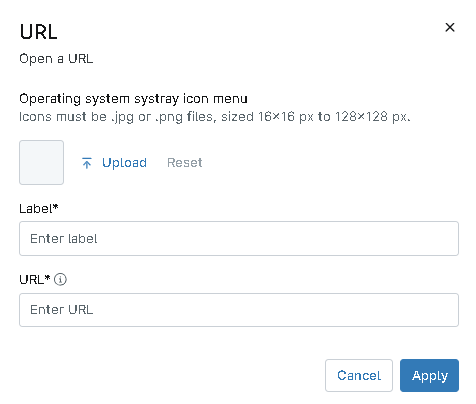This screenshot has height=404, width=476.
Task: Close the URL dialog with the X
Action: point(450,27)
